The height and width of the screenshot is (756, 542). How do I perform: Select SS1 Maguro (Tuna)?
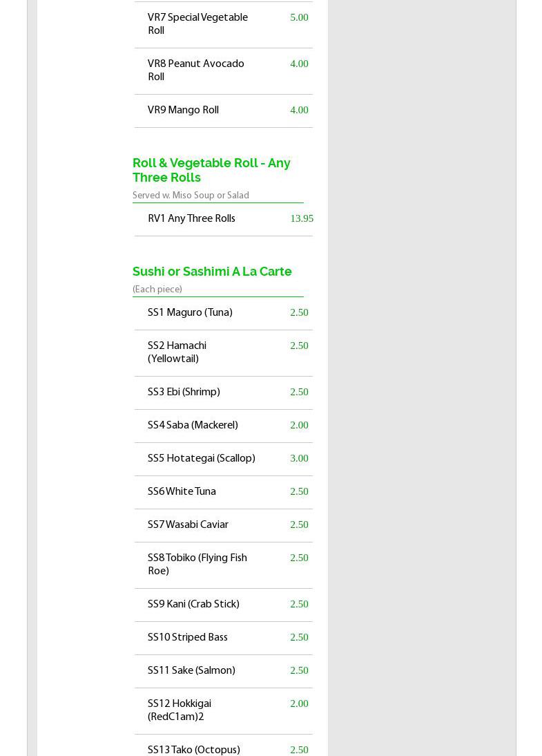pyautogui.click(x=190, y=313)
